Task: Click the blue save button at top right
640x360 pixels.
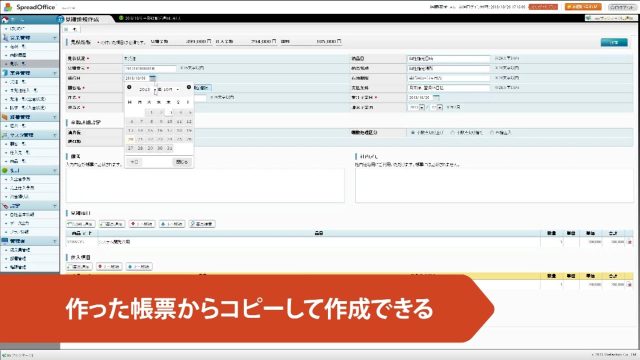Action: 614,42
